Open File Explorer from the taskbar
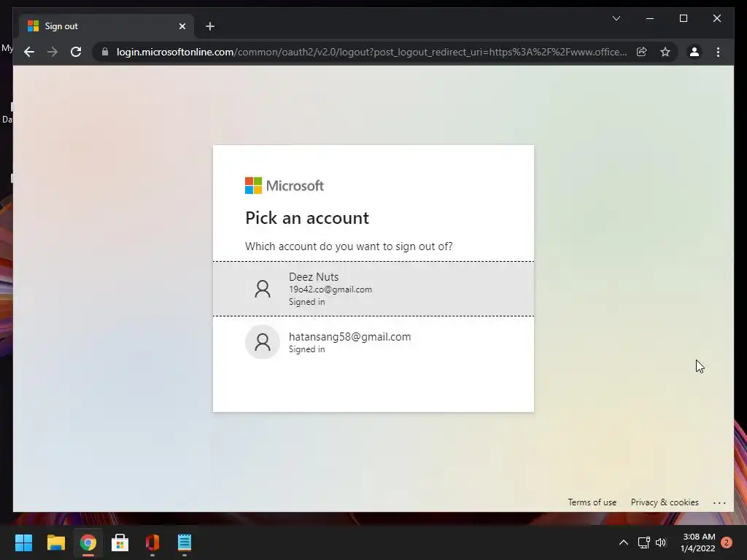This screenshot has width=747, height=560. point(55,542)
